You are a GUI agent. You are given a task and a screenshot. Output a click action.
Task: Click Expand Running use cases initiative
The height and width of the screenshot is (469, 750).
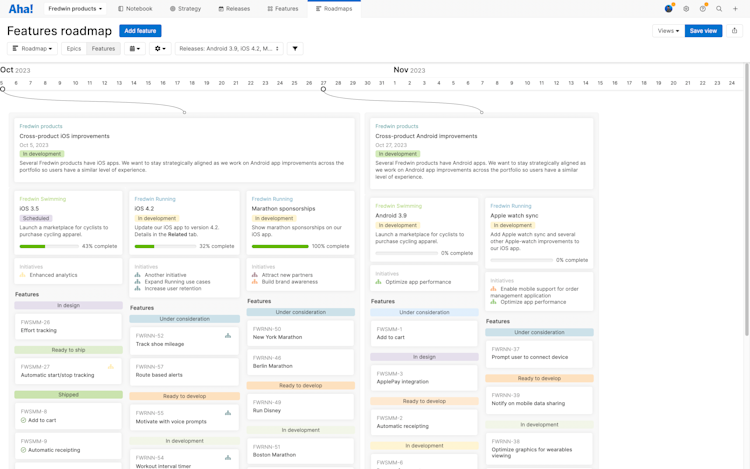[x=177, y=282]
